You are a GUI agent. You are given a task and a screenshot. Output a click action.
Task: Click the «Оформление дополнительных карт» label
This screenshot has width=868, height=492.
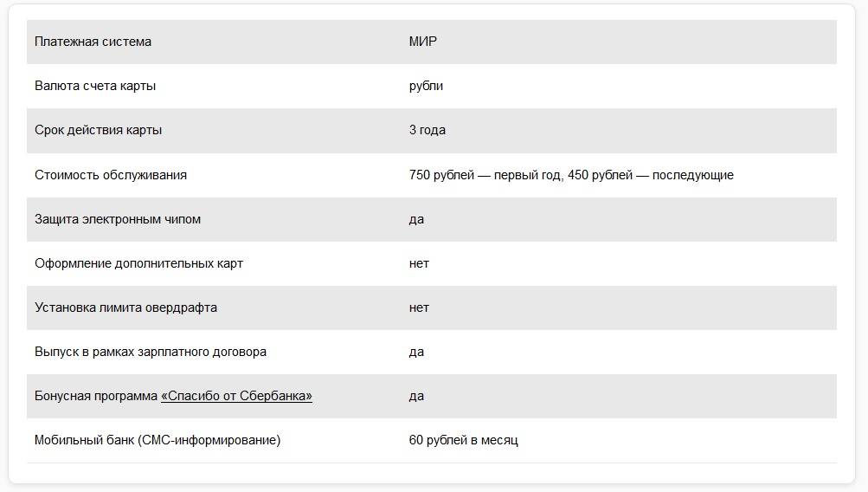(x=138, y=263)
